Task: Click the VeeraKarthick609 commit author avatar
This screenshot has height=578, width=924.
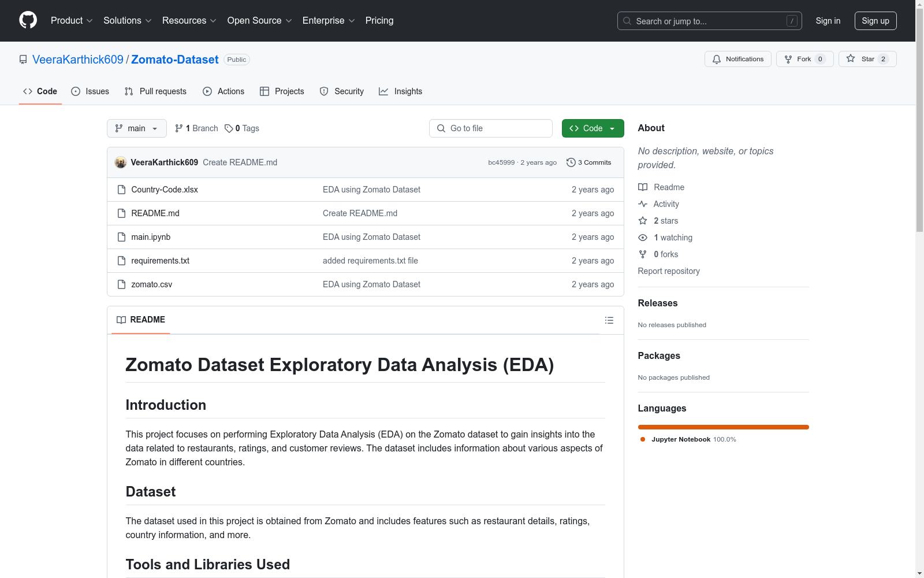Action: pyautogui.click(x=121, y=162)
